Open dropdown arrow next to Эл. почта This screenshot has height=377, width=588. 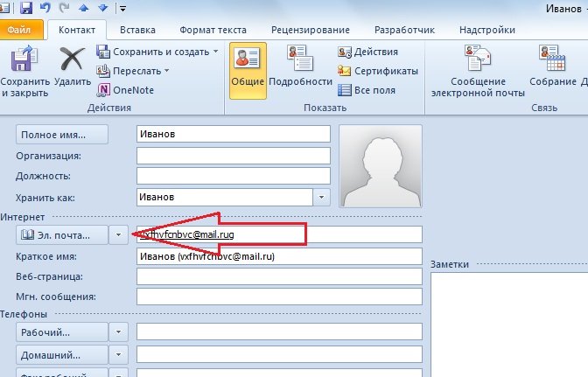click(x=119, y=235)
